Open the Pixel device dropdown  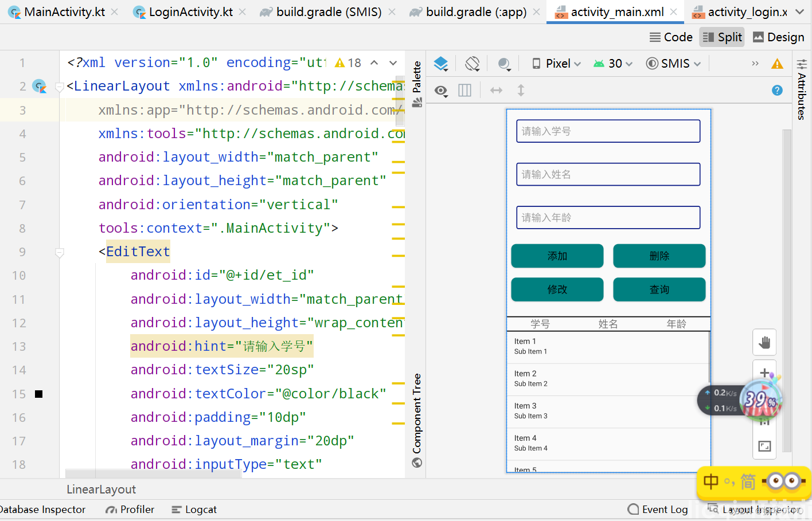point(557,64)
